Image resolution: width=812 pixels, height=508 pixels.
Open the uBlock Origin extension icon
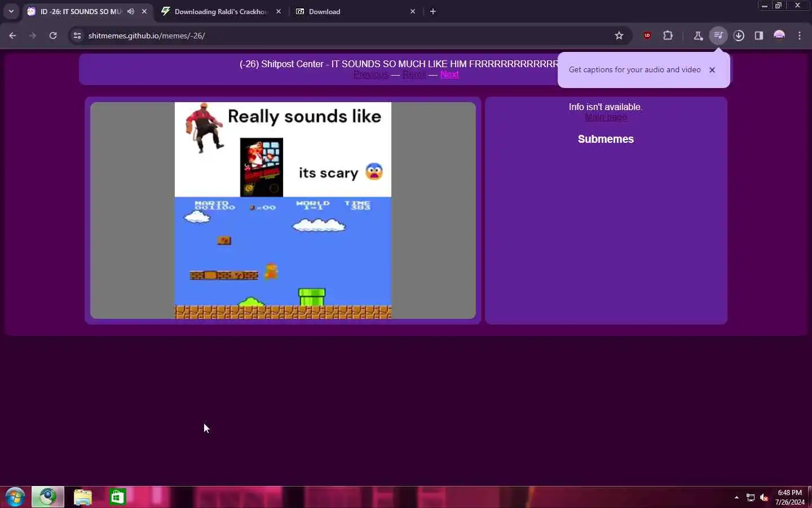[x=647, y=36]
